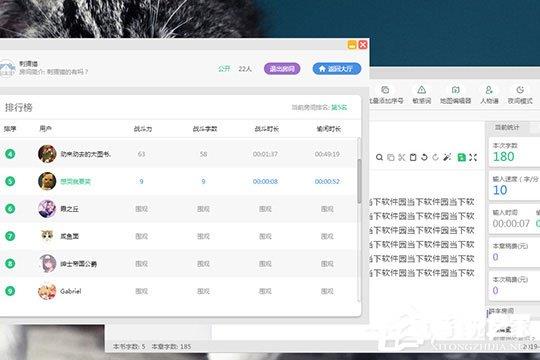
Task: Click the Gabriel user row avatar
Action: [47, 291]
